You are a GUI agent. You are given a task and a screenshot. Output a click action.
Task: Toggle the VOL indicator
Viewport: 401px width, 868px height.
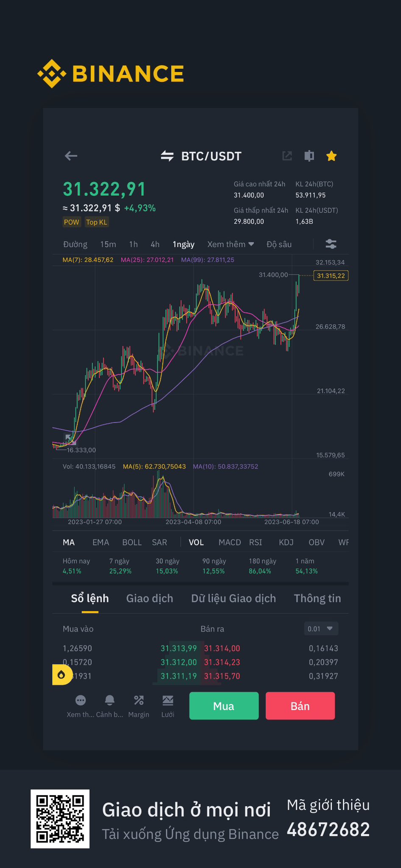point(196,542)
